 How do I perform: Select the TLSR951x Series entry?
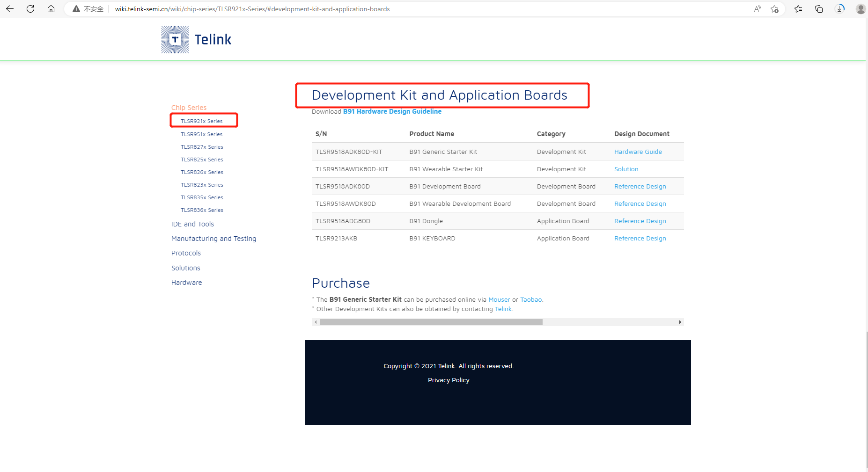[202, 134]
